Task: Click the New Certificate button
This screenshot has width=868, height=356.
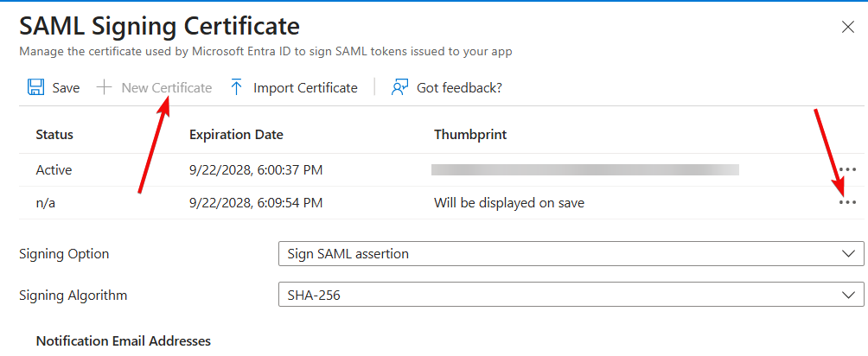Action: click(155, 87)
